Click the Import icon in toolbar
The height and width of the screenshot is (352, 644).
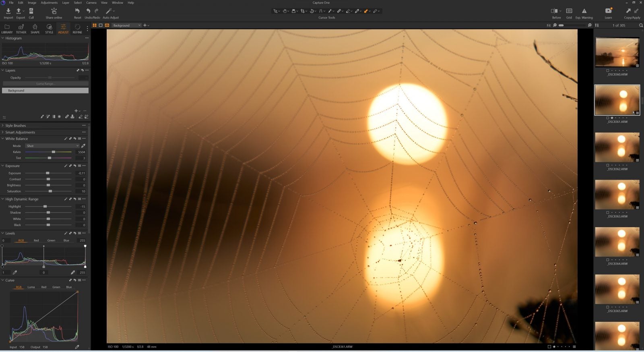pos(8,11)
